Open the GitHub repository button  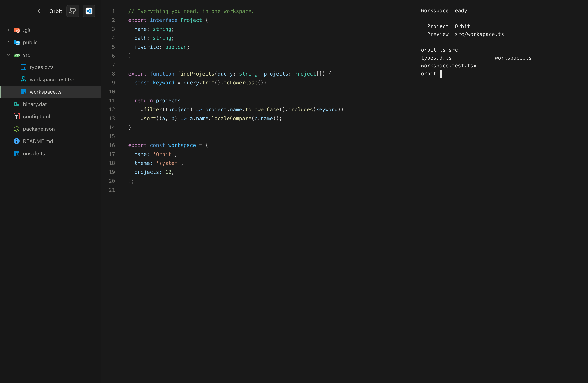(x=73, y=11)
